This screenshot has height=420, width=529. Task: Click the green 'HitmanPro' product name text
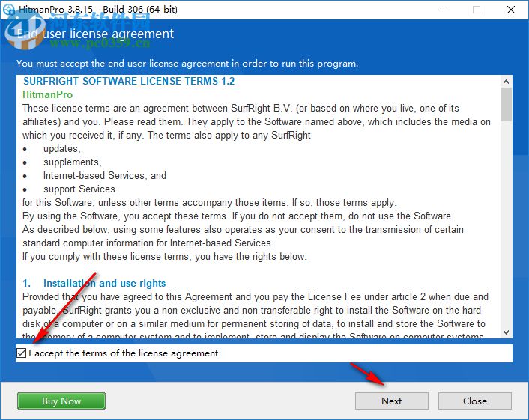tap(47, 94)
